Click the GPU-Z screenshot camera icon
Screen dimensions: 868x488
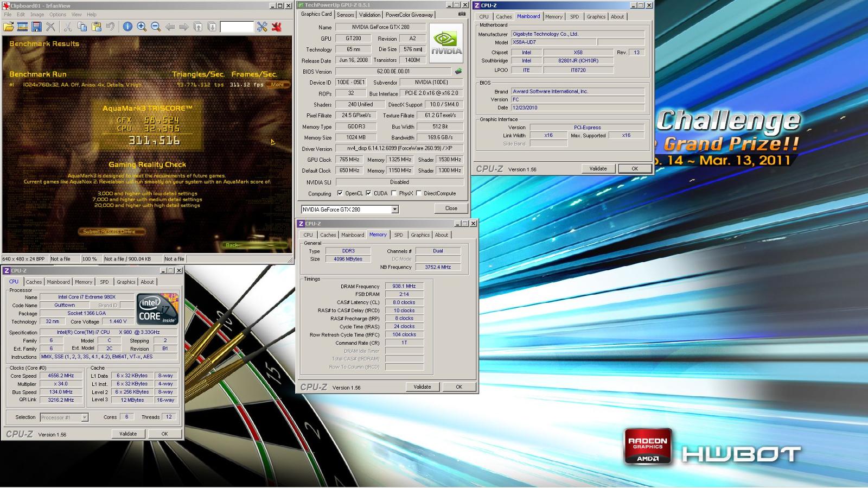[x=462, y=14]
